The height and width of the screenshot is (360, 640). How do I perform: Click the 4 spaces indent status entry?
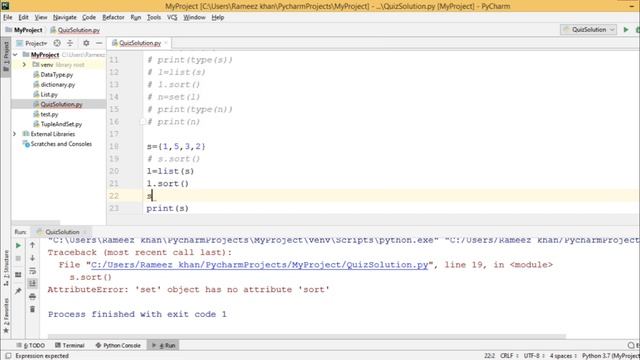tap(563, 356)
